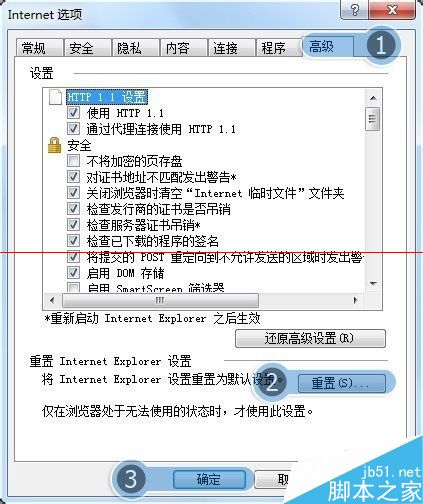Select the HTTP 1.1 设置 tree heading

pyautogui.click(x=107, y=97)
